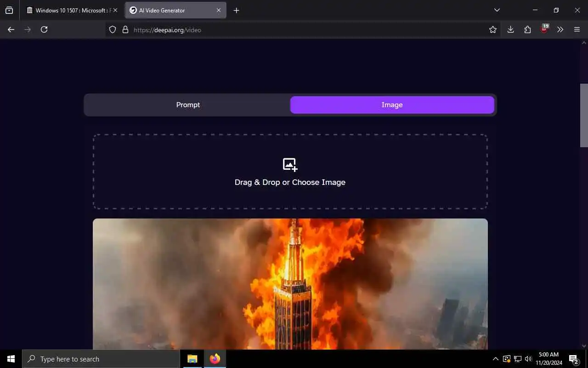Open File Explorer from the taskbar
Screen dimensions: 588x368
point(192,359)
